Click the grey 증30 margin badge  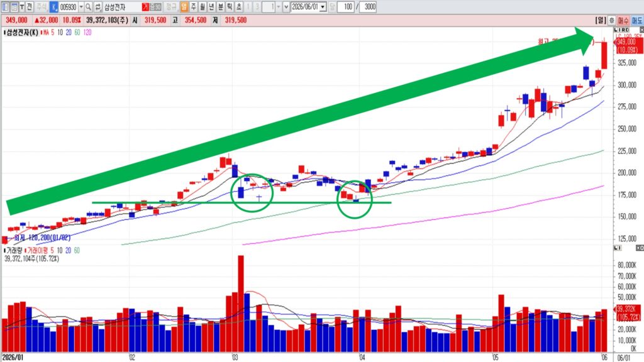(x=155, y=7)
